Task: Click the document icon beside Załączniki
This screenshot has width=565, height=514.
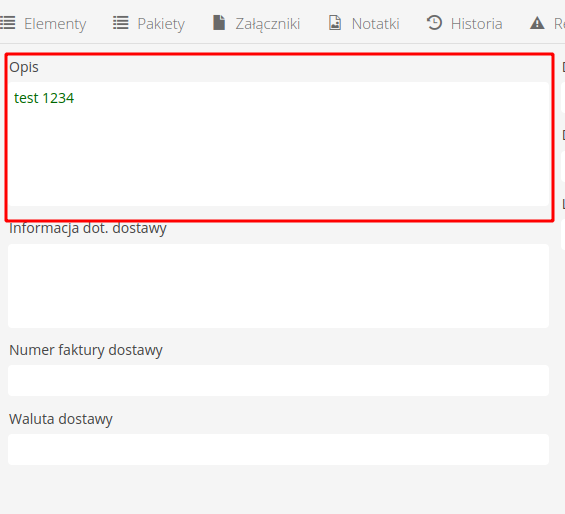Action: point(219,23)
